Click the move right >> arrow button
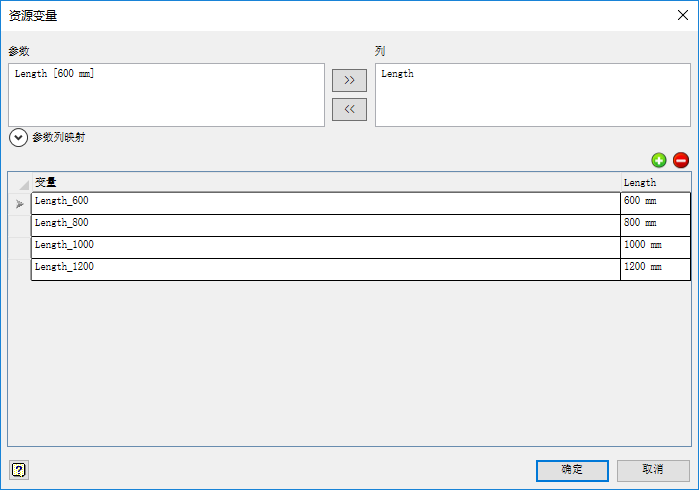Viewport: 699px width, 490px height. (350, 80)
